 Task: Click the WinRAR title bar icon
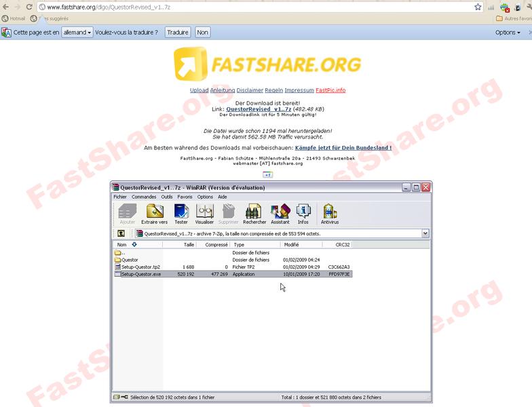coord(116,187)
